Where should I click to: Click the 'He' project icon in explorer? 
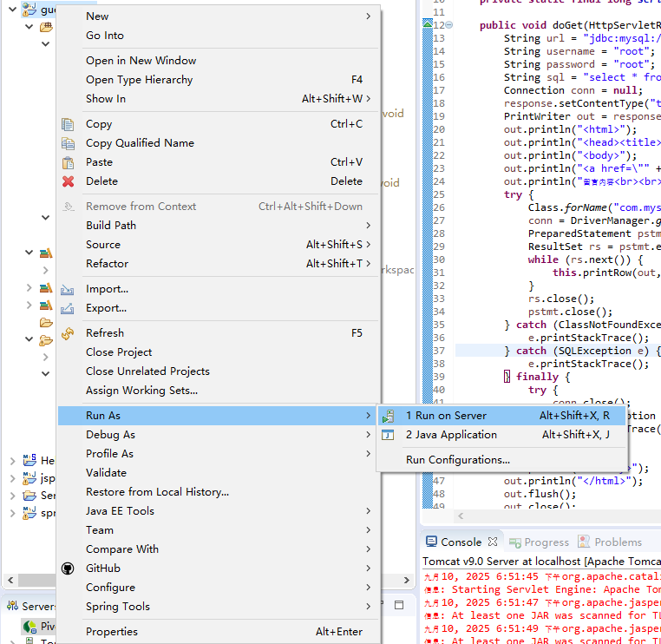(29, 460)
